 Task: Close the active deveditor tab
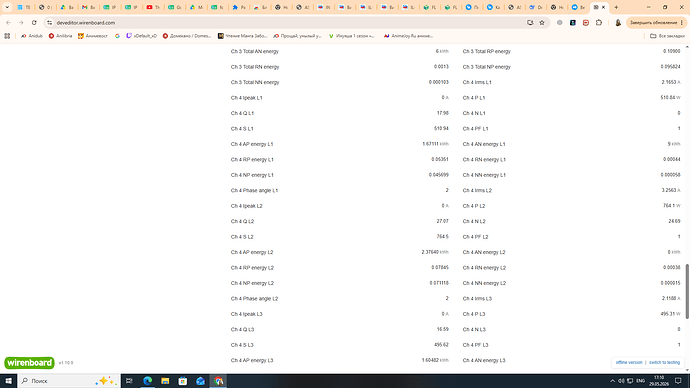tap(603, 7)
